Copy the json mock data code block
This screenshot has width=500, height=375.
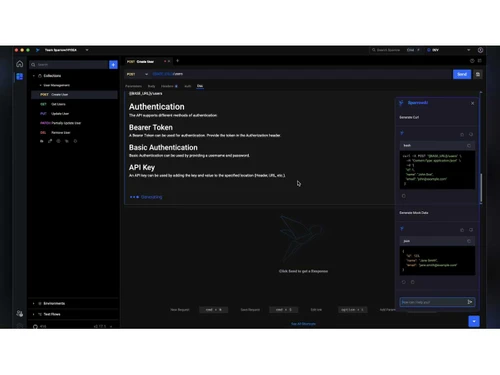[x=469, y=241]
